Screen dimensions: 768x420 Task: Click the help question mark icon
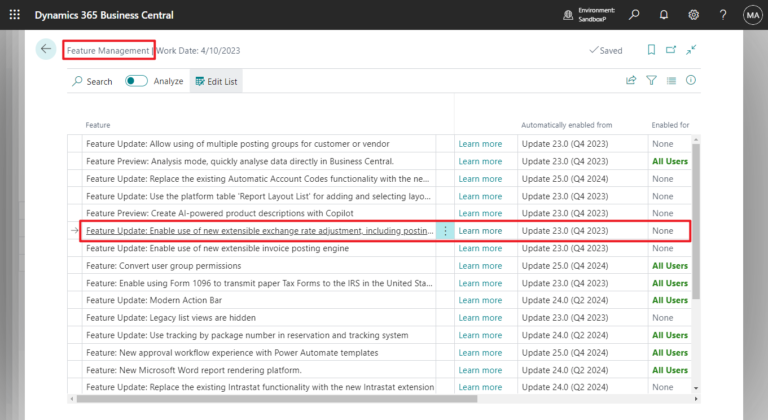click(x=722, y=15)
